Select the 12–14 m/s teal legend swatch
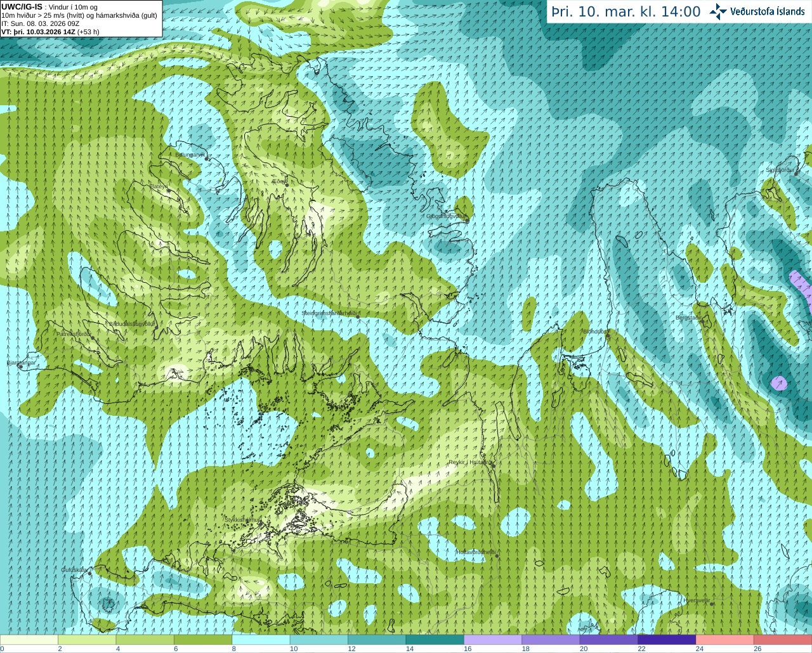Screen dimensions: 812x653 [377, 640]
